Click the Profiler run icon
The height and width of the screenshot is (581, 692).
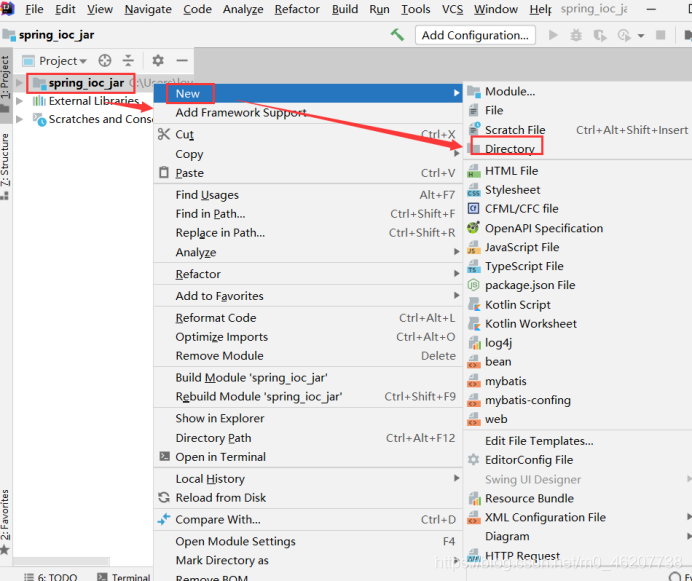coord(624,35)
